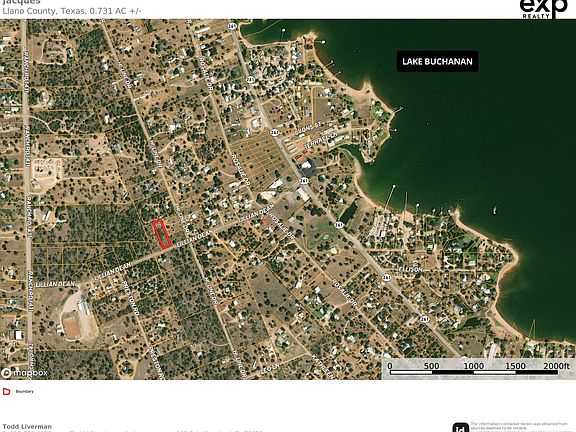The height and width of the screenshot is (432, 576).
Task: Click the 2000ft scale bar label
Action: tap(556, 366)
